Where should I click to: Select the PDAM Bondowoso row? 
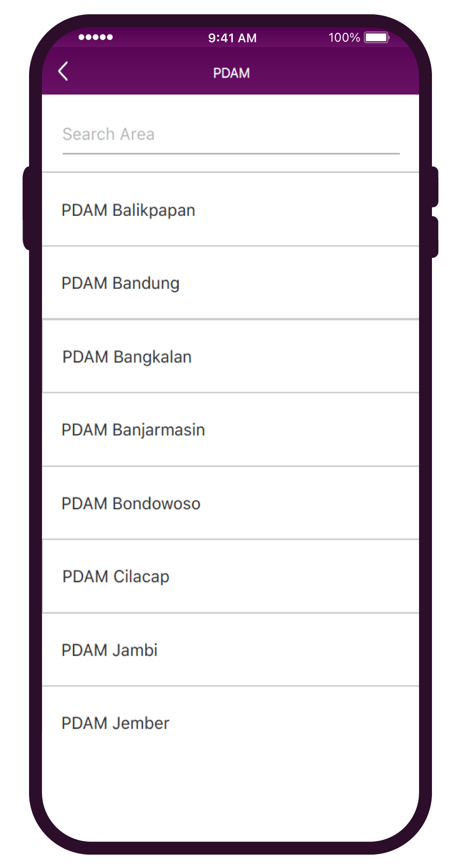230,503
